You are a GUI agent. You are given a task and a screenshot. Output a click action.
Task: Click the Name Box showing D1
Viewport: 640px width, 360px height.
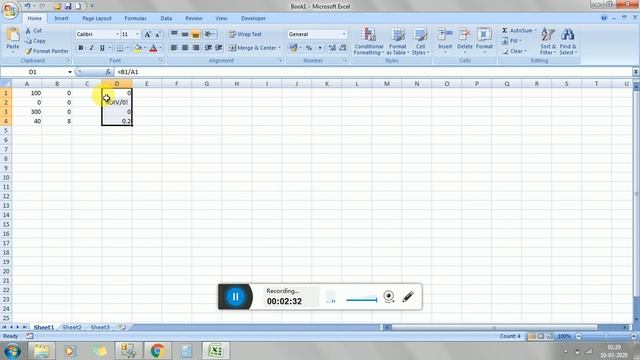click(x=33, y=72)
